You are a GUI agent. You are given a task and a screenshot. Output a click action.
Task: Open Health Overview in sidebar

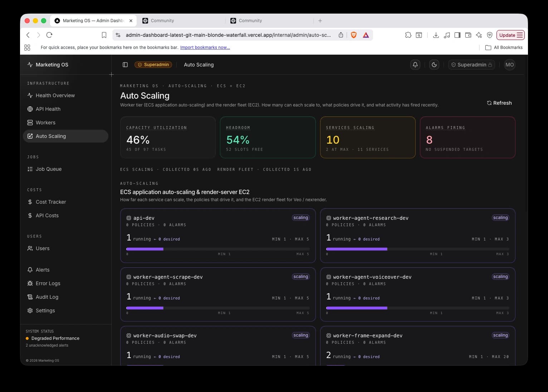point(65,95)
